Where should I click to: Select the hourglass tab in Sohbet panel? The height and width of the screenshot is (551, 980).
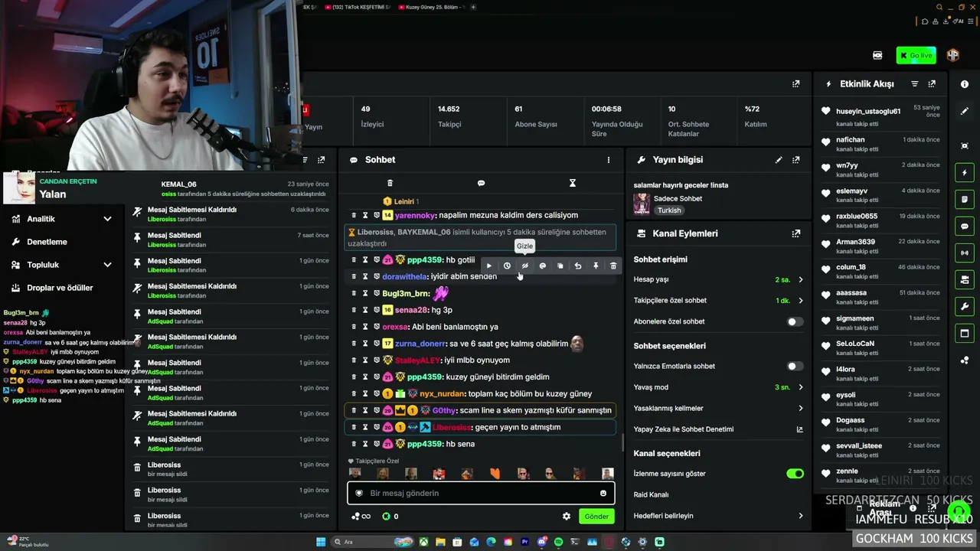point(572,183)
